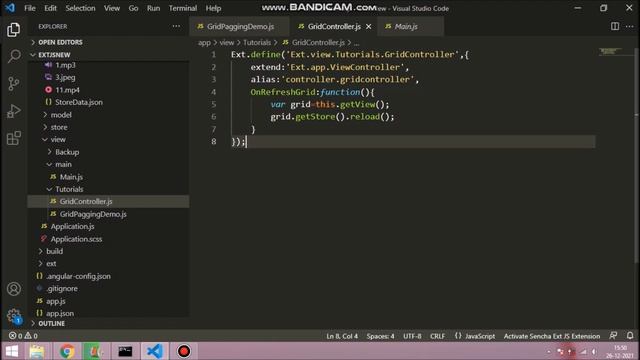The height and width of the screenshot is (360, 640).
Task: Collapse the view folder
Action: click(x=58, y=139)
